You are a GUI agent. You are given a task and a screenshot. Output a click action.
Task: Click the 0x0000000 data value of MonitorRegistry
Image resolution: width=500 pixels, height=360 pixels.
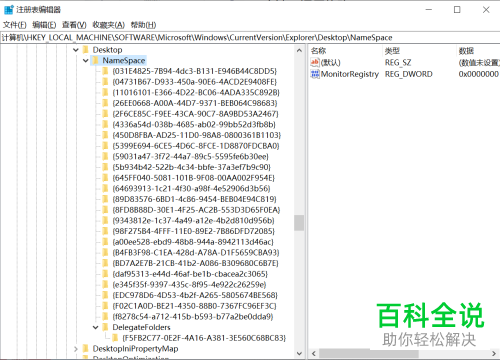pyautogui.click(x=479, y=74)
